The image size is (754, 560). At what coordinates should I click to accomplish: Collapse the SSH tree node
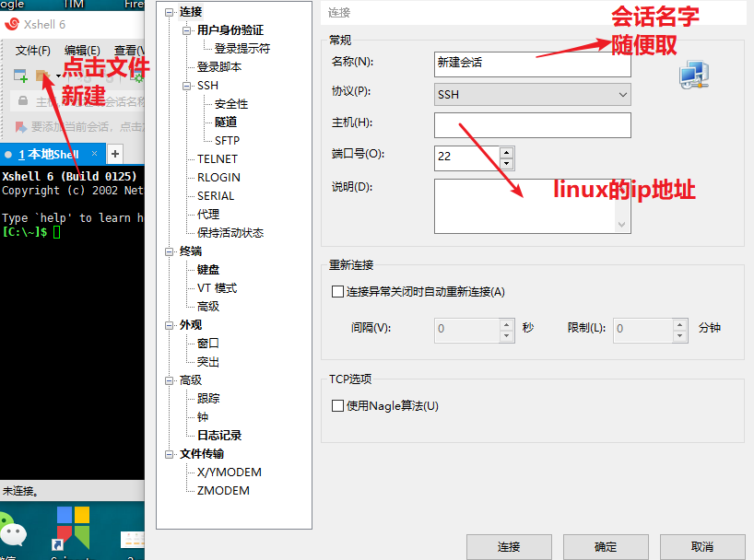(x=186, y=86)
